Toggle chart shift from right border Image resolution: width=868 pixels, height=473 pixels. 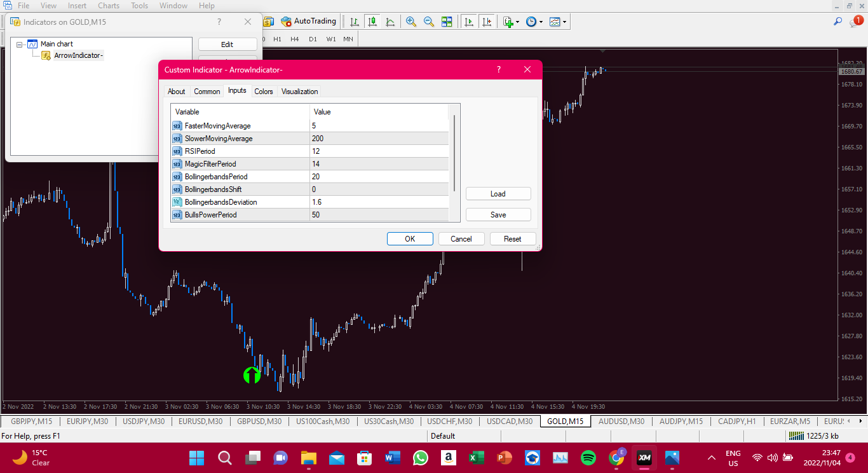coord(487,22)
